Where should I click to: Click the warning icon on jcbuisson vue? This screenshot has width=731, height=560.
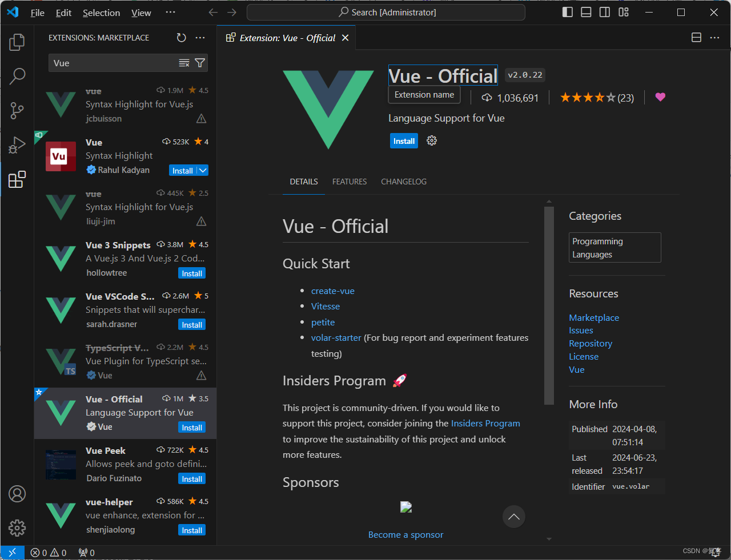point(202,119)
